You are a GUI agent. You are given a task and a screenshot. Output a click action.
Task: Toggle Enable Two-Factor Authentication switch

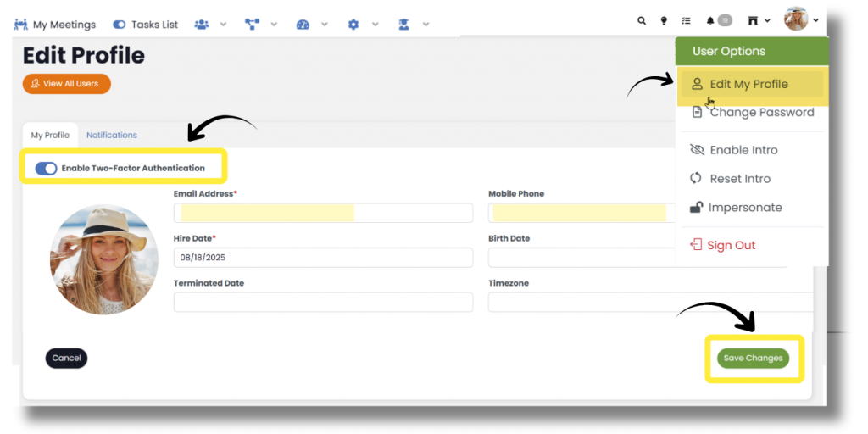[x=46, y=169]
